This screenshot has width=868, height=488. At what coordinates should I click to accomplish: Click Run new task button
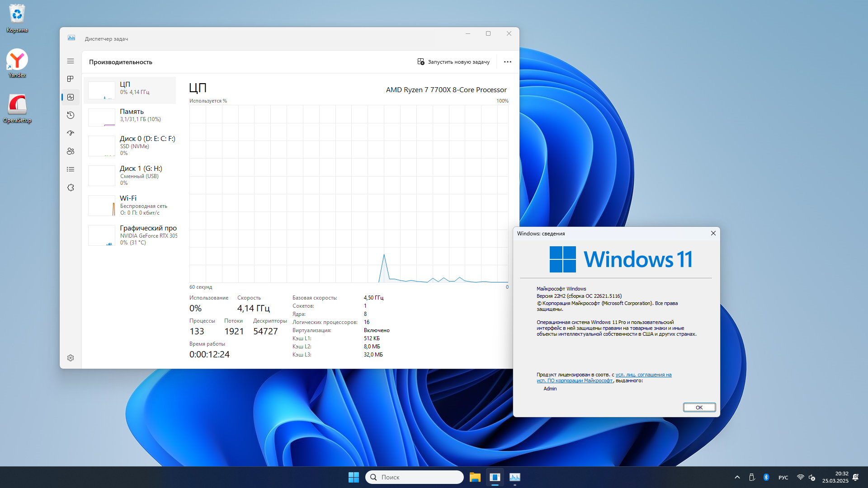453,62
